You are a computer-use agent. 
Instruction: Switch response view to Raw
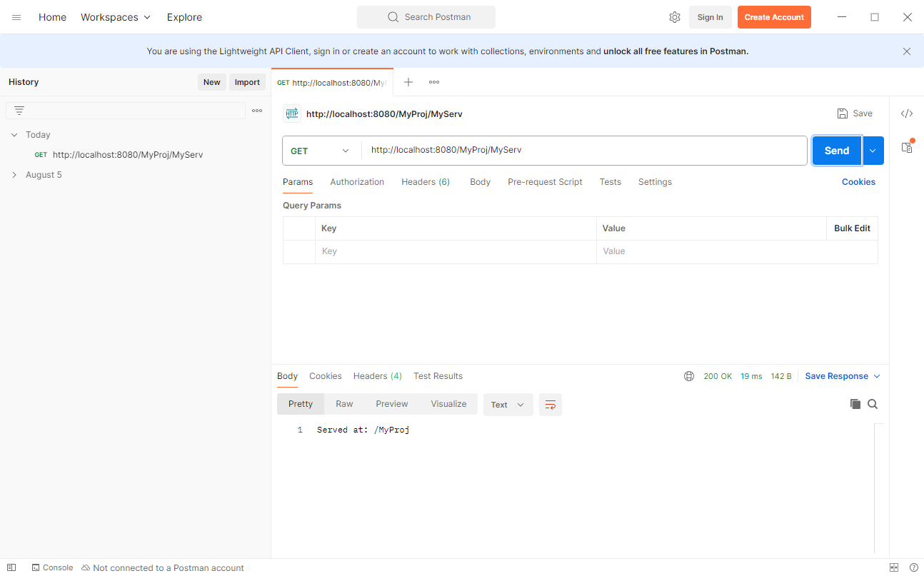(344, 404)
